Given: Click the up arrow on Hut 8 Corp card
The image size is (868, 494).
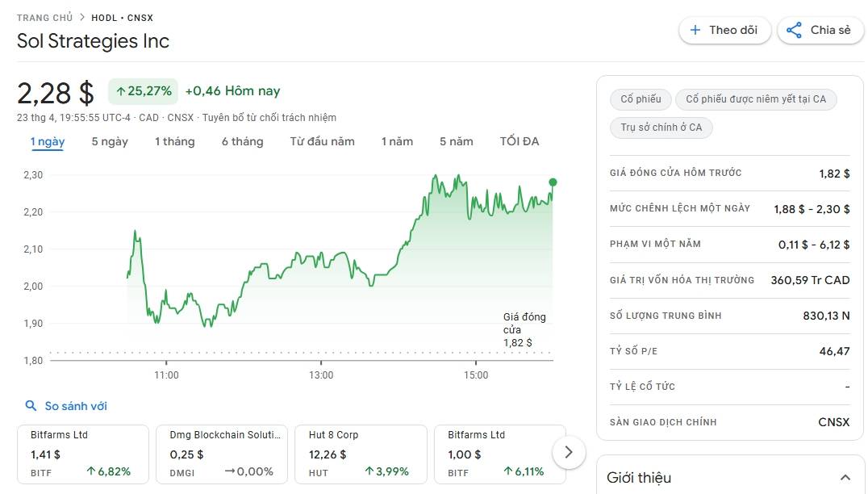Looking at the screenshot, I should tap(369, 471).
